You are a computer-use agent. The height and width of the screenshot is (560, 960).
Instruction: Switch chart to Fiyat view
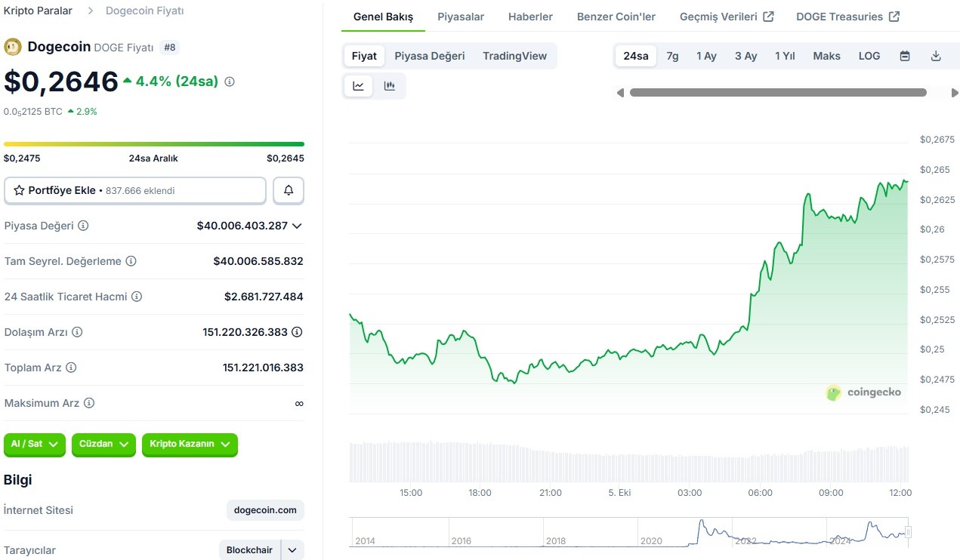coord(364,56)
